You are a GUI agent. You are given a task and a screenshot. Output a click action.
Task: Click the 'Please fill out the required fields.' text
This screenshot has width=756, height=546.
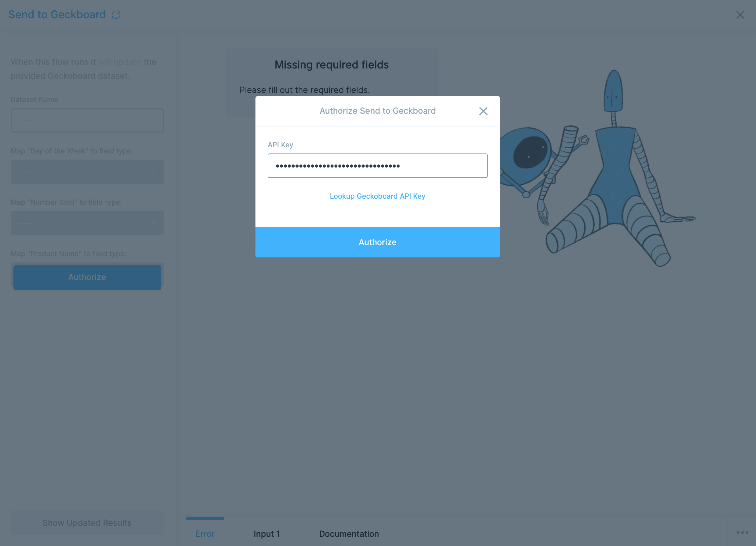[304, 90]
